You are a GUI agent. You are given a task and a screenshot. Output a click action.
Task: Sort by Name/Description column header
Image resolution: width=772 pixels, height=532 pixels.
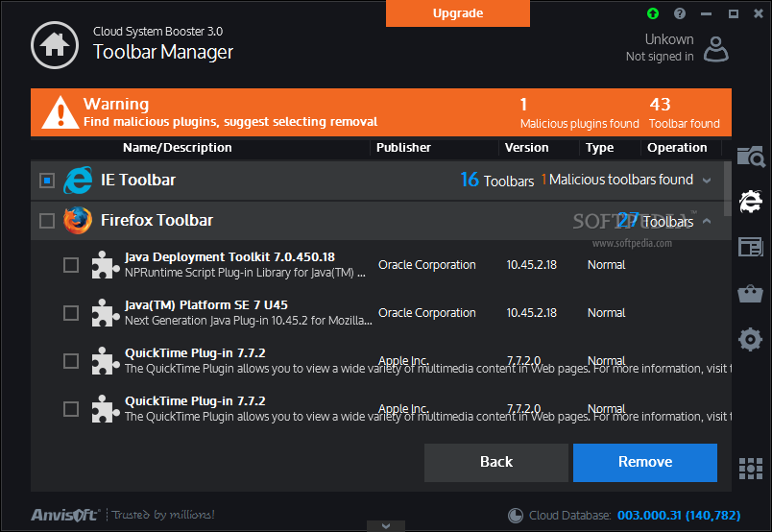pos(178,148)
